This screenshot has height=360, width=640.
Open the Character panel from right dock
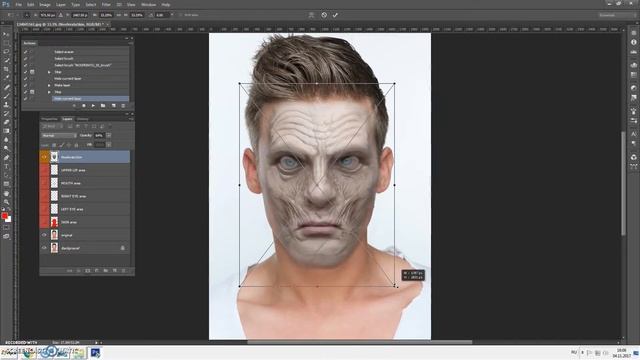tap(633, 134)
